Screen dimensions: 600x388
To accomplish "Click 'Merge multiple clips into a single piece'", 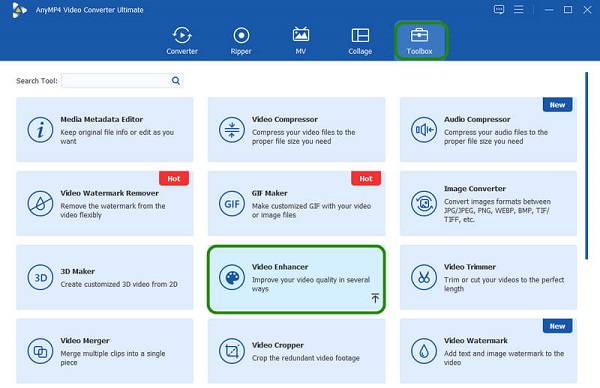I will click(113, 358).
